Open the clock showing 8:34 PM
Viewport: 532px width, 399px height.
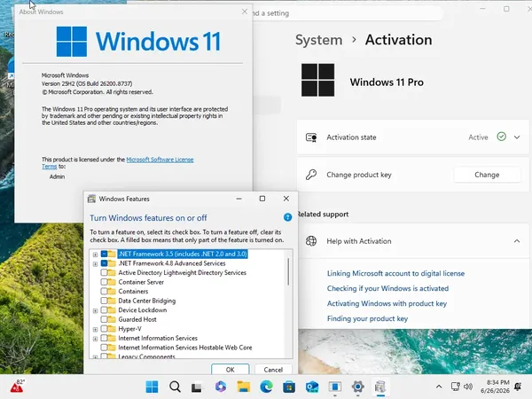point(495,387)
